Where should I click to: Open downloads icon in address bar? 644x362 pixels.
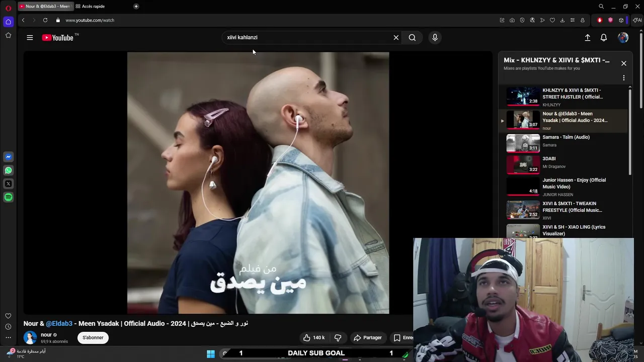(562, 20)
